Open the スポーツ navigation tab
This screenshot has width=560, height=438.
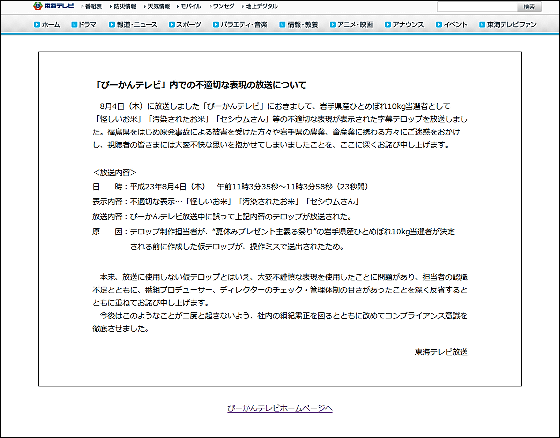185,25
